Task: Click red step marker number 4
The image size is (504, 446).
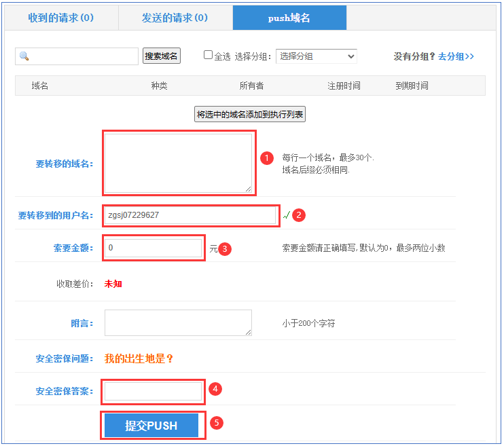Action: (x=215, y=389)
